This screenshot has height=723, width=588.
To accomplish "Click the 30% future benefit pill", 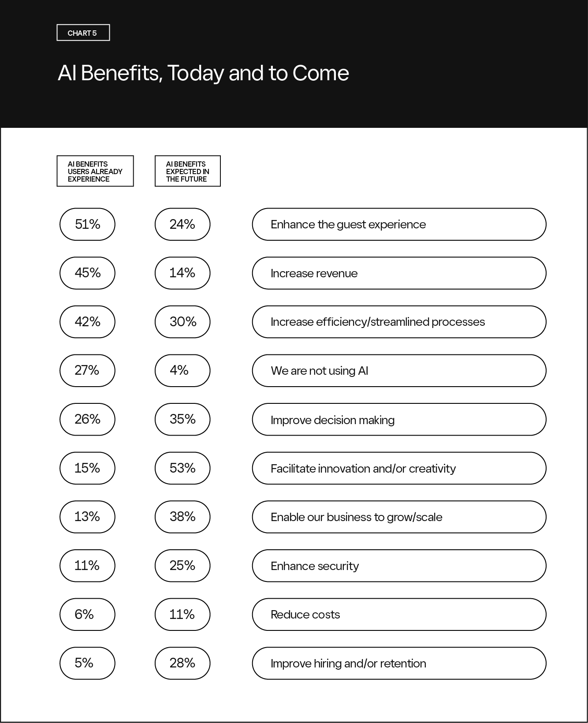I will tap(182, 322).
